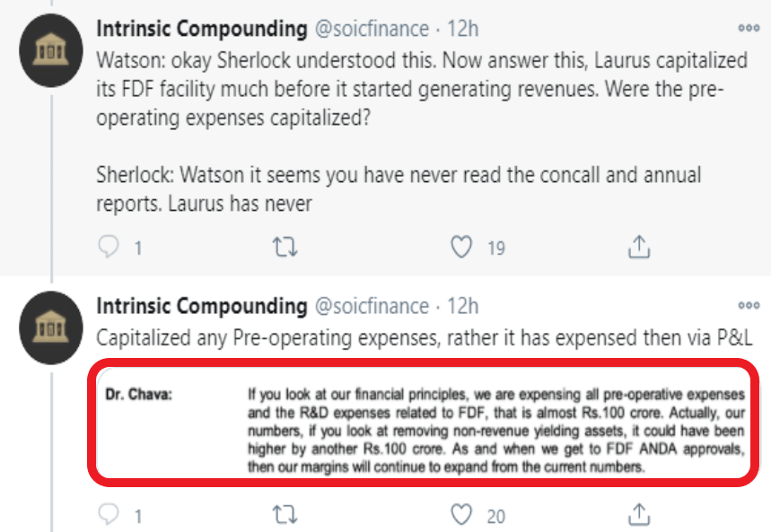This screenshot has height=532, width=771.
Task: Retweet the second tweet with the transcript image
Action: point(285,514)
